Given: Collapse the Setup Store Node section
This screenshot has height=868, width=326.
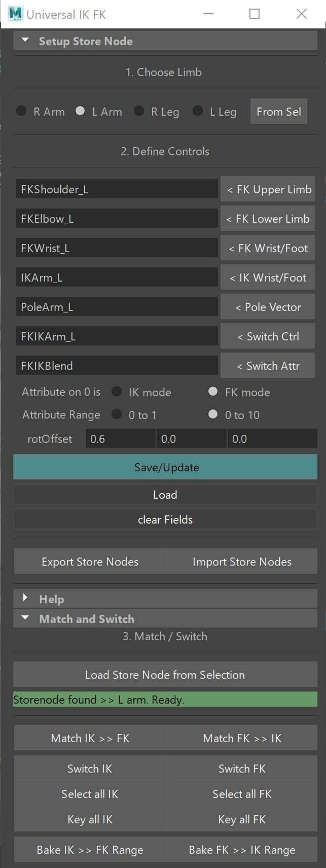Looking at the screenshot, I should (26, 41).
